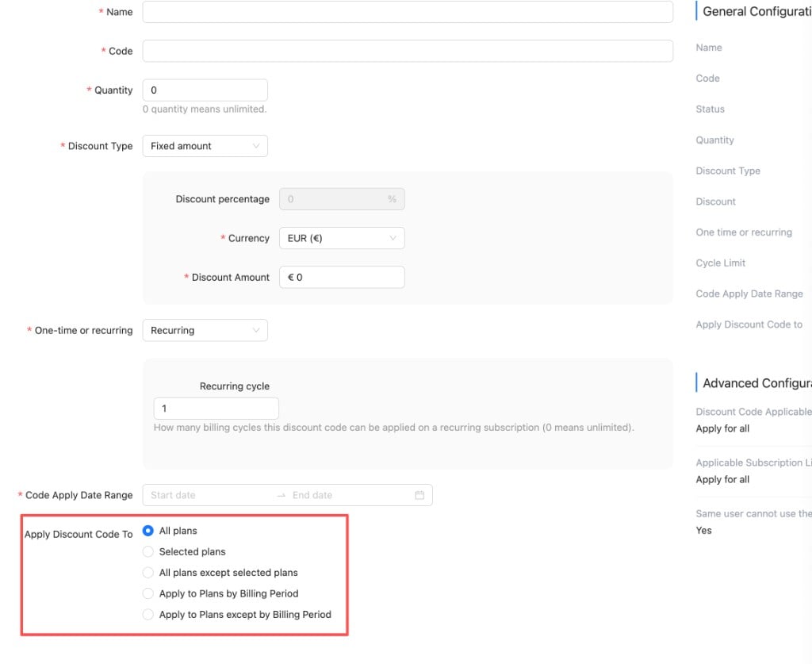The height and width of the screenshot is (664, 812).
Task: Click the Recurring cycle input
Action: click(216, 408)
